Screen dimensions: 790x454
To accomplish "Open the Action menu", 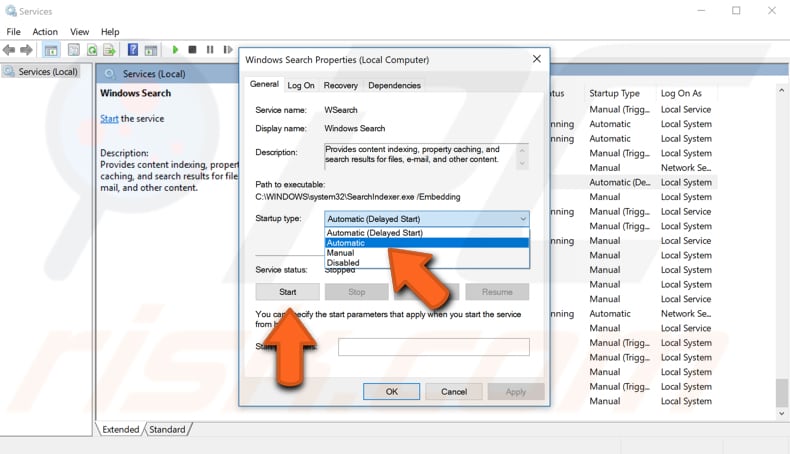I will point(45,32).
